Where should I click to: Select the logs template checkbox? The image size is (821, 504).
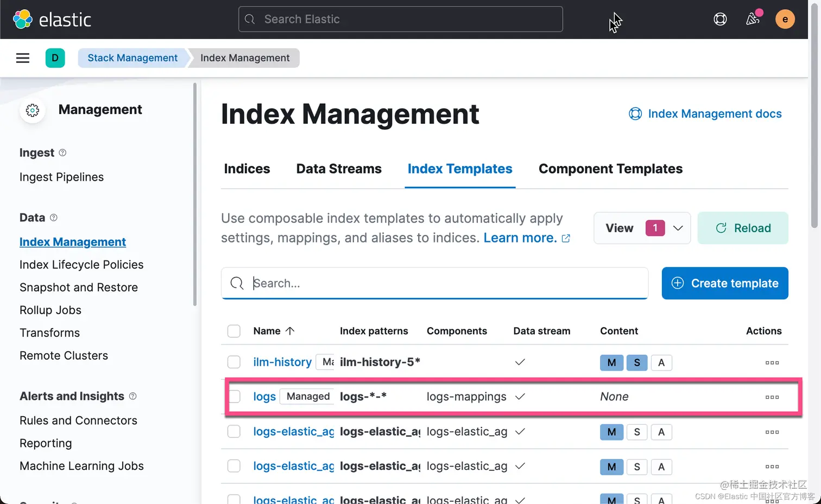pyautogui.click(x=234, y=397)
